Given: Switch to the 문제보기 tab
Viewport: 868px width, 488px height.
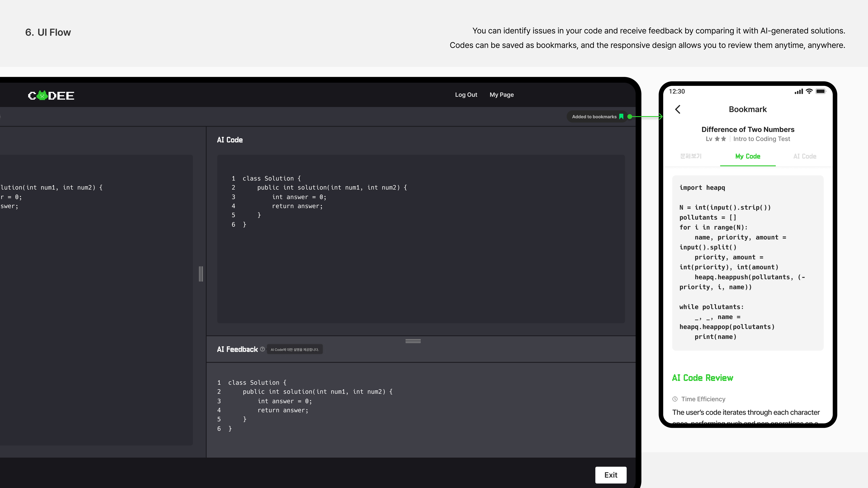Looking at the screenshot, I should tap(690, 156).
